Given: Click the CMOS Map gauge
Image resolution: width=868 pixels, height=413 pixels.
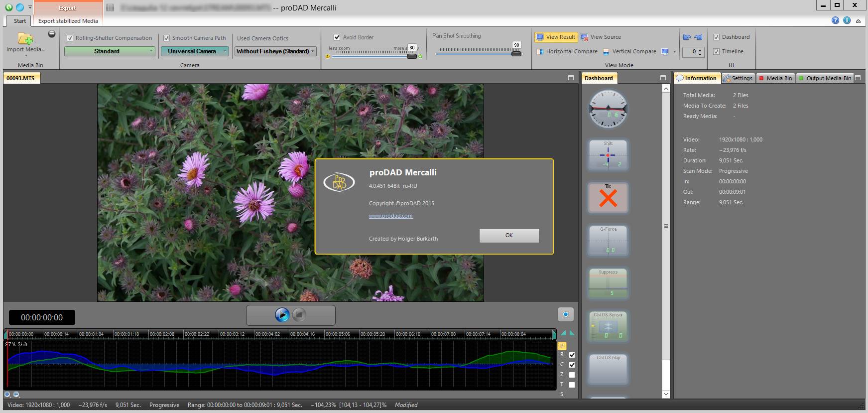Looking at the screenshot, I should point(608,369).
